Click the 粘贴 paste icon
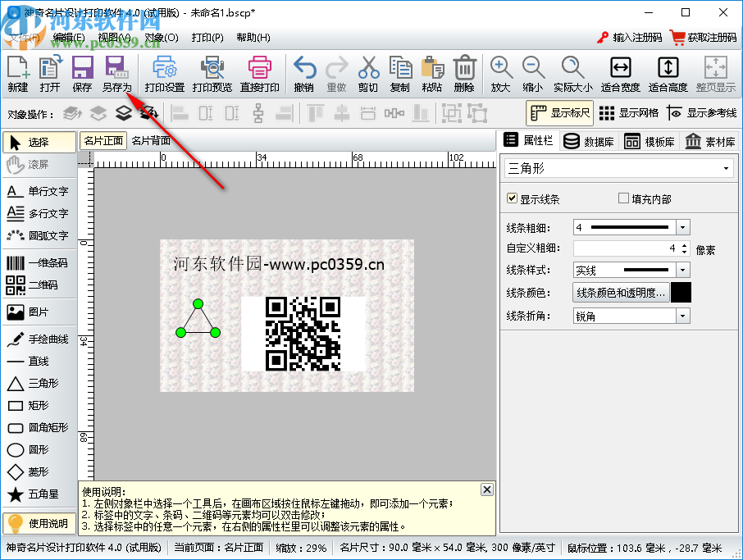743x560 pixels. pyautogui.click(x=431, y=74)
